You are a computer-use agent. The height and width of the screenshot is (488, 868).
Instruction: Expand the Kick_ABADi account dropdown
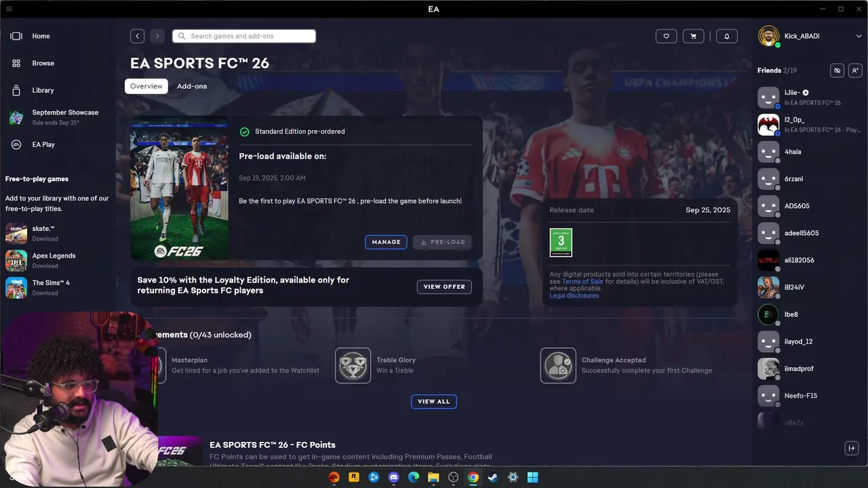pyautogui.click(x=859, y=36)
